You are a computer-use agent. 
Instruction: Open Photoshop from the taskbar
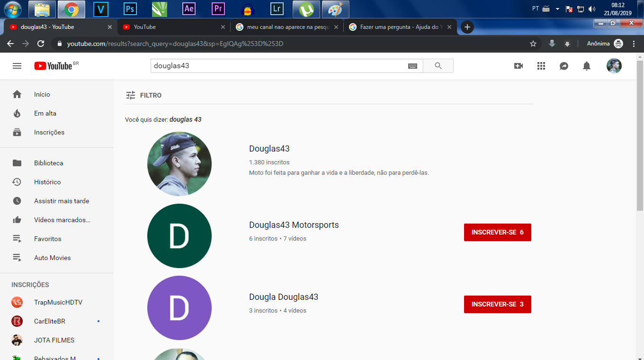[x=130, y=9]
